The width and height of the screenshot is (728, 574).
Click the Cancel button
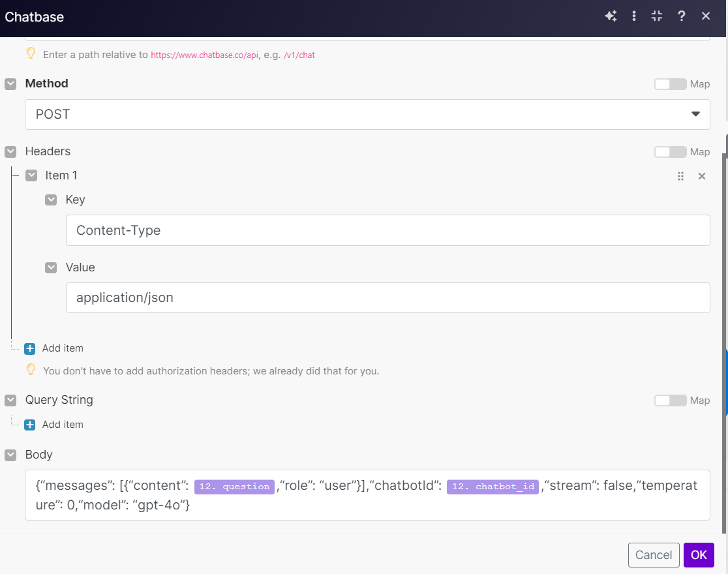tap(654, 555)
